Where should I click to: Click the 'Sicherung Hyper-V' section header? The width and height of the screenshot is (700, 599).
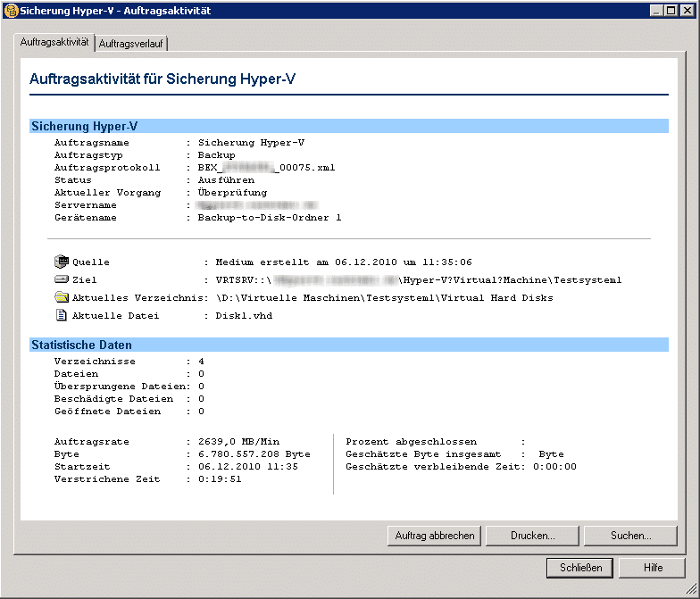[349, 127]
